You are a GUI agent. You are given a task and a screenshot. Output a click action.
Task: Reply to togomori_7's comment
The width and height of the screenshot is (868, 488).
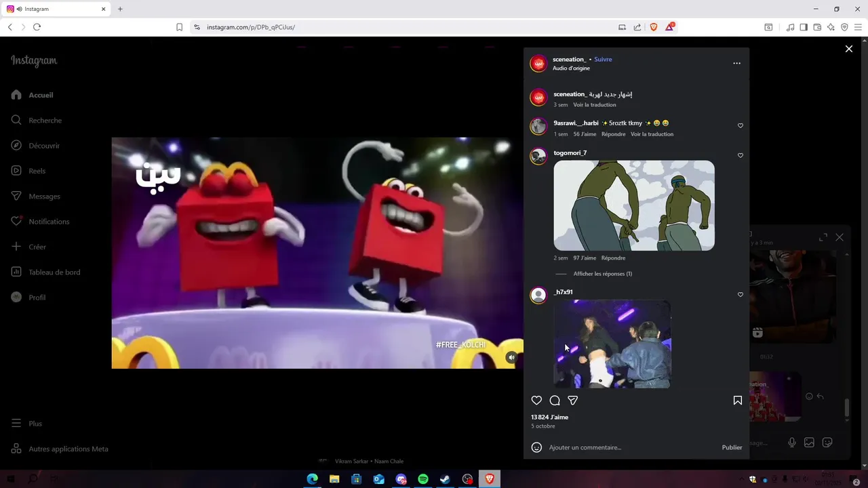(x=613, y=258)
